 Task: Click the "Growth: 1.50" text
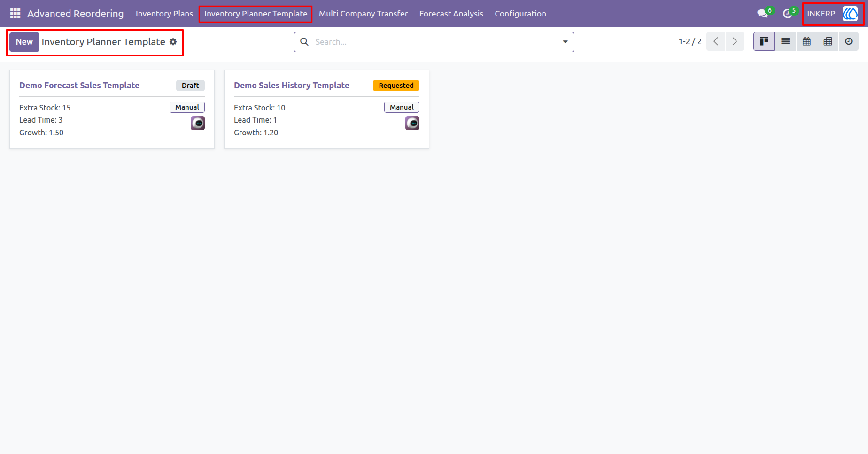pos(41,133)
